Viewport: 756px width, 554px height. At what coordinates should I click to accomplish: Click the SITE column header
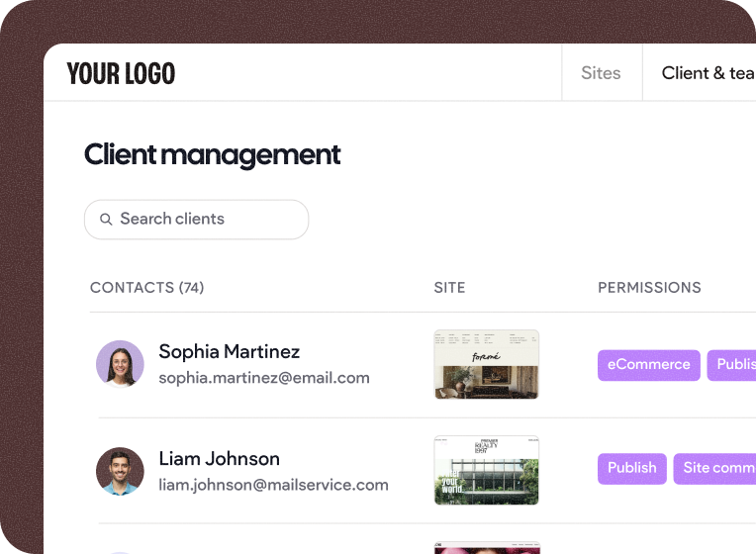(449, 287)
